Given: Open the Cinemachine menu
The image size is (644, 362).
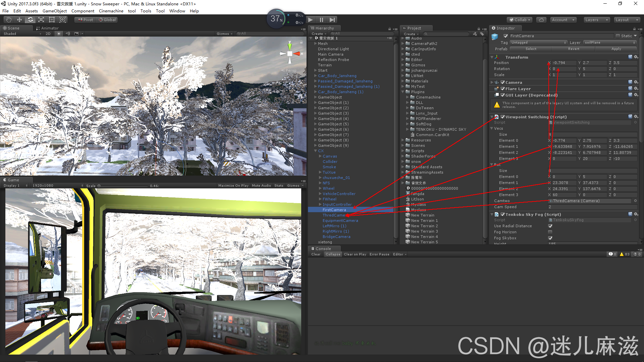Looking at the screenshot, I should click(111, 11).
